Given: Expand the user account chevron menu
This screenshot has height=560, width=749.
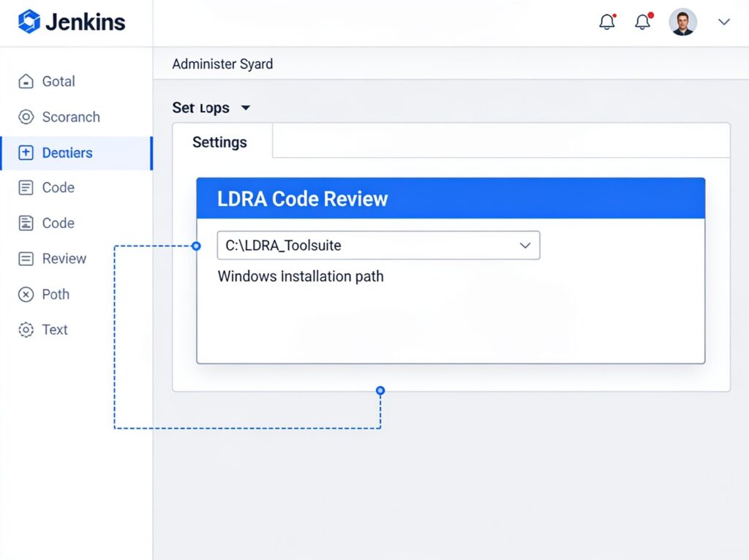Looking at the screenshot, I should (x=723, y=22).
